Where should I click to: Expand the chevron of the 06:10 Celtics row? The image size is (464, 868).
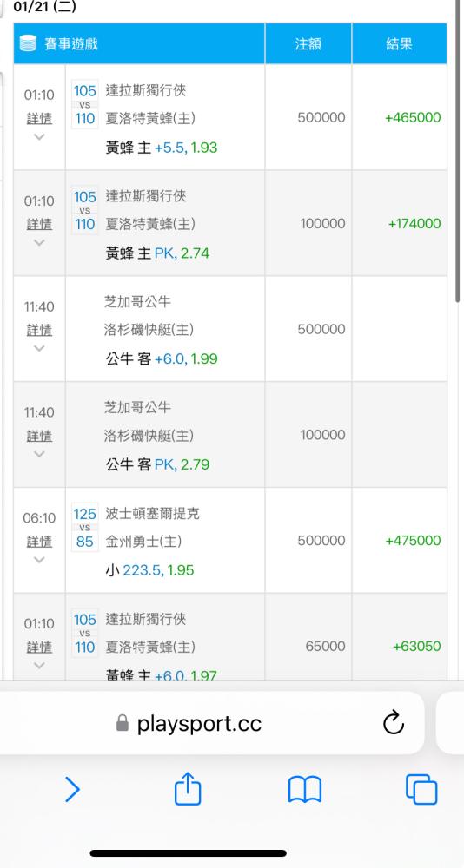[x=39, y=560]
